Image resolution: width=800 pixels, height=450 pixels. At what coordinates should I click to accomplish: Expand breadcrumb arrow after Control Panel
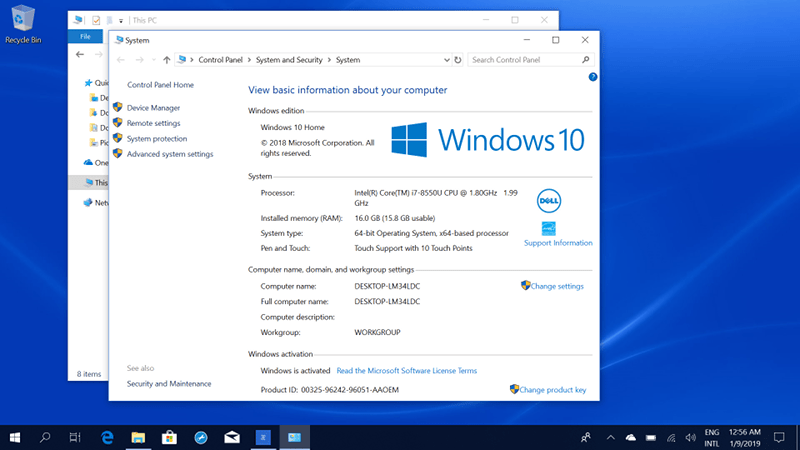pos(249,60)
